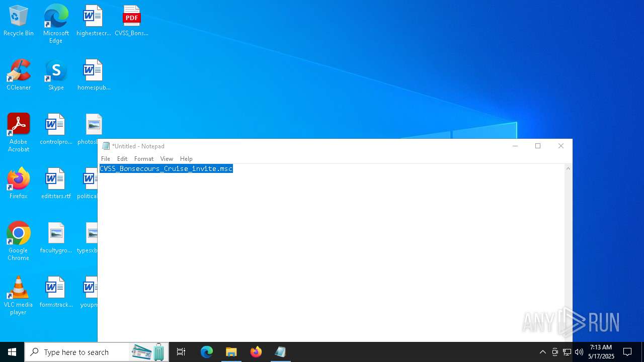644x362 pixels.
Task: Click the selected CVSS_Bonsecours_Cruise_invite.msc text
Action: (166, 168)
